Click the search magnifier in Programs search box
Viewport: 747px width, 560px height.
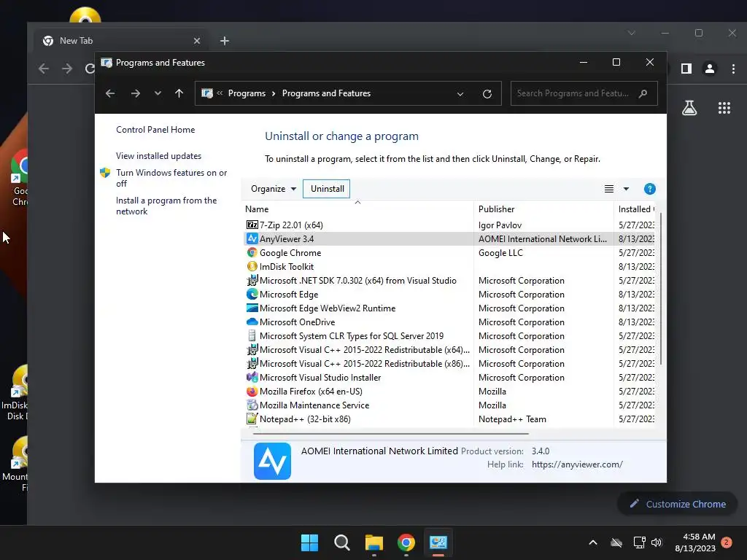[x=643, y=93]
